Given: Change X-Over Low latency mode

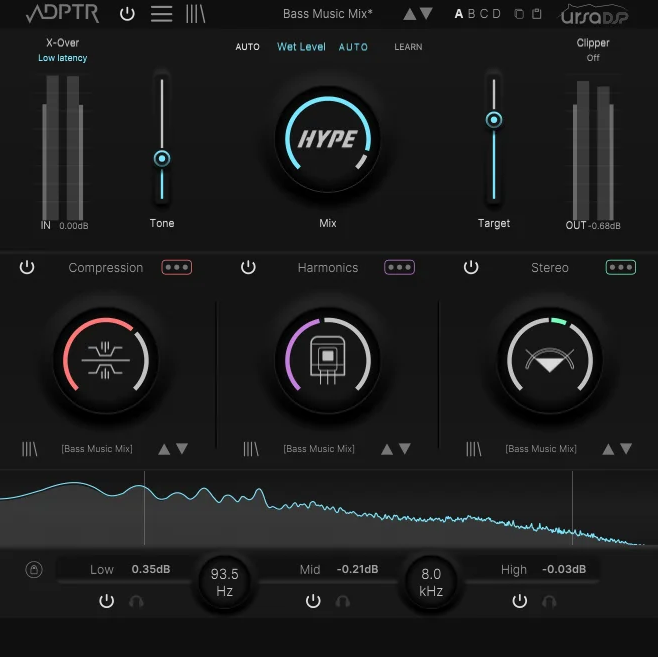Looking at the screenshot, I should point(63,58).
